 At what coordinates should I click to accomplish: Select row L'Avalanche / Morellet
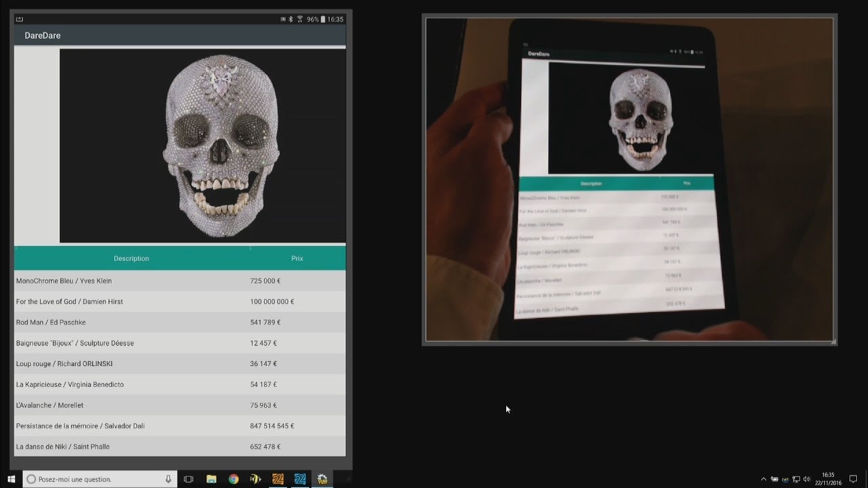point(180,405)
